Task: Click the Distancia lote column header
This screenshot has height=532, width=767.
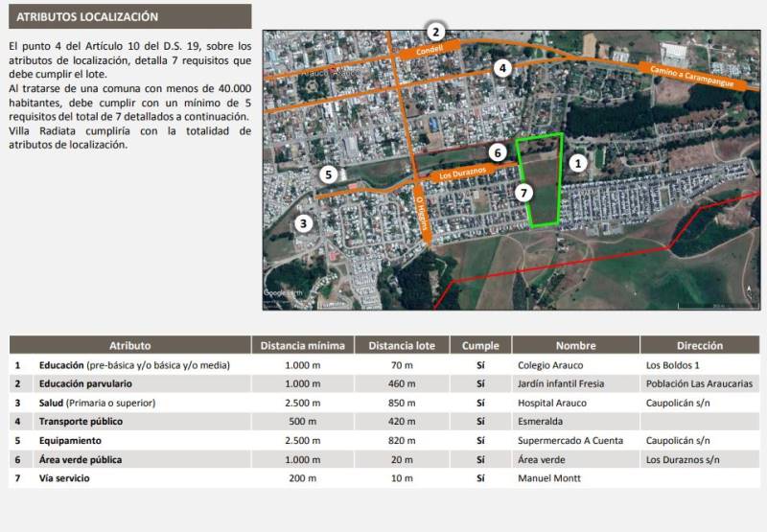Action: point(402,346)
